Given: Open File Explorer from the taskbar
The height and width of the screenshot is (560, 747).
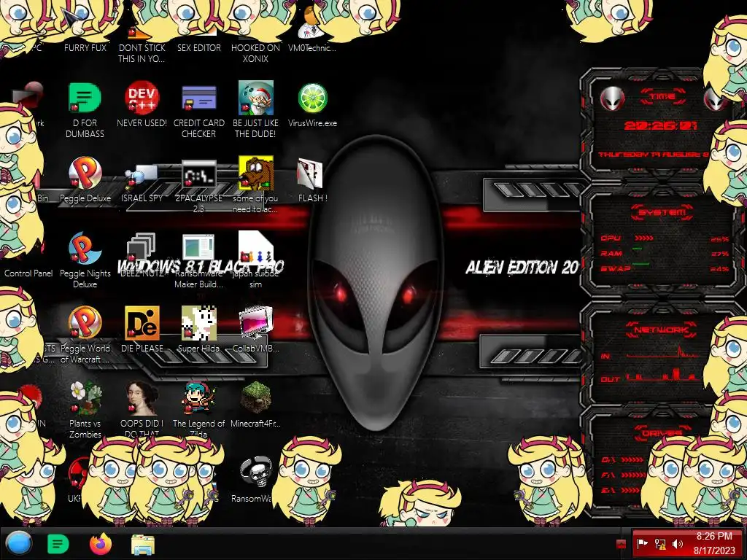Looking at the screenshot, I should pos(143,544).
